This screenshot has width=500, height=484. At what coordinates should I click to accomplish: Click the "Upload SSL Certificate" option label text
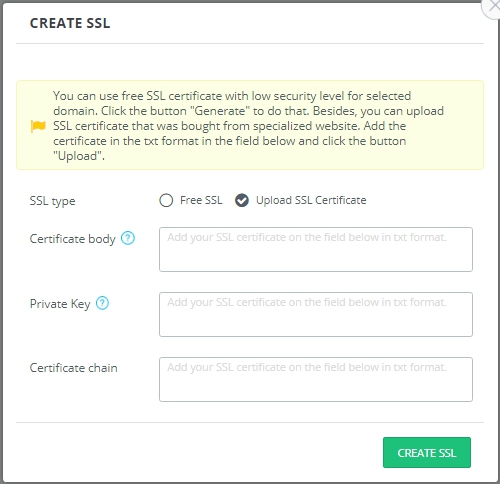(x=311, y=200)
